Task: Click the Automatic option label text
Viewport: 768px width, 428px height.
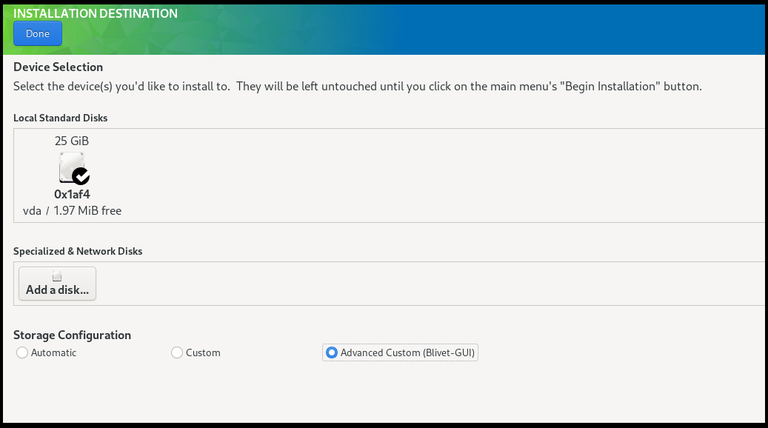Action: pos(54,353)
